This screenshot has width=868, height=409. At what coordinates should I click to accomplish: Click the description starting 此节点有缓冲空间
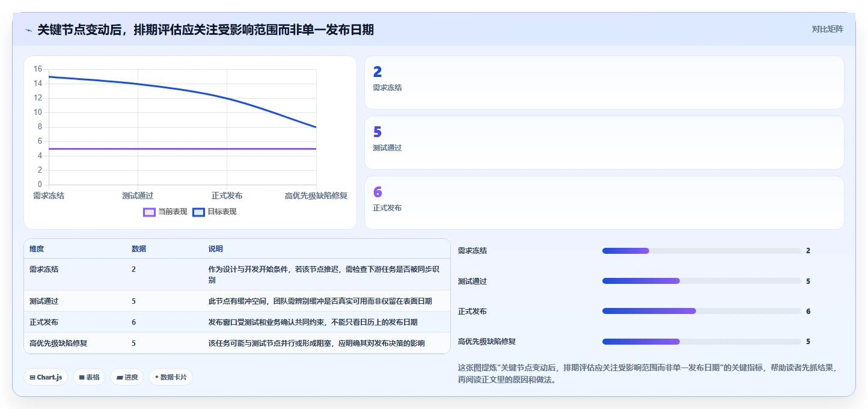[x=320, y=301]
